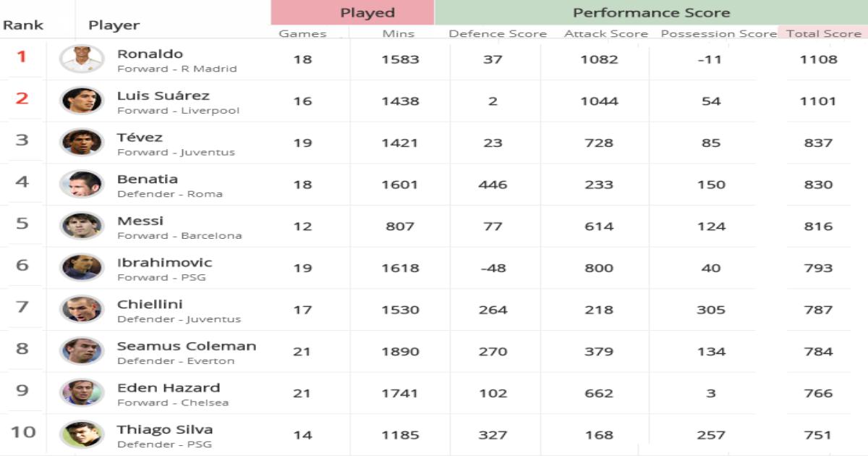Click Ronaldo's player avatar
The width and height of the screenshot is (868, 456).
tap(81, 59)
